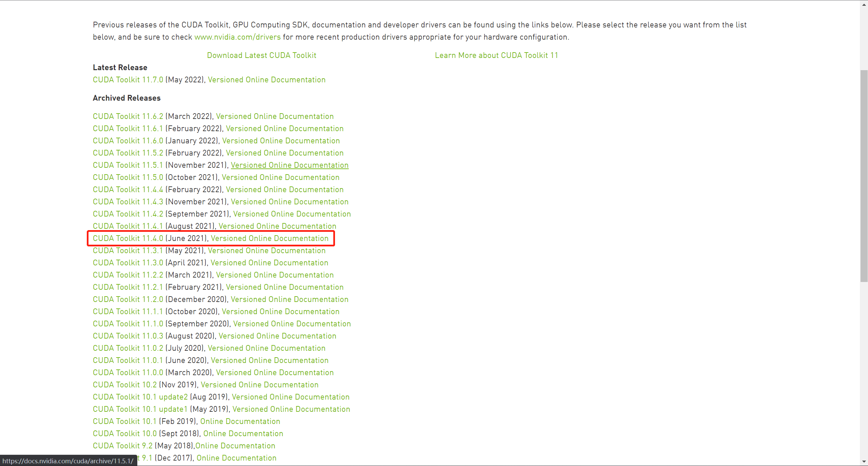Click CUDA Toolkit 10.1 update2 link

(x=140, y=397)
